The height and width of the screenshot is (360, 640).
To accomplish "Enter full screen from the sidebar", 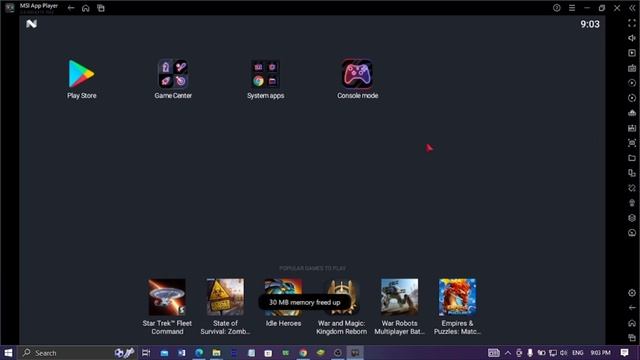I will pos(632,23).
